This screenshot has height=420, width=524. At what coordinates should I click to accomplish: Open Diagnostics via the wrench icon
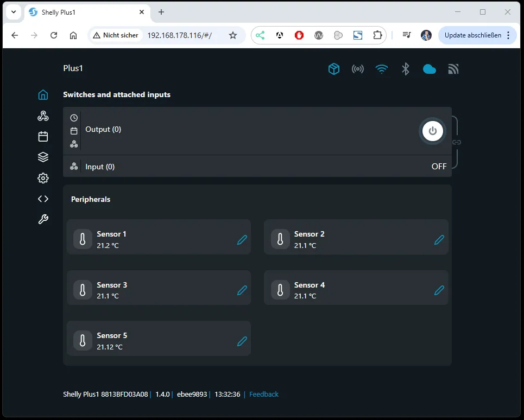43,219
